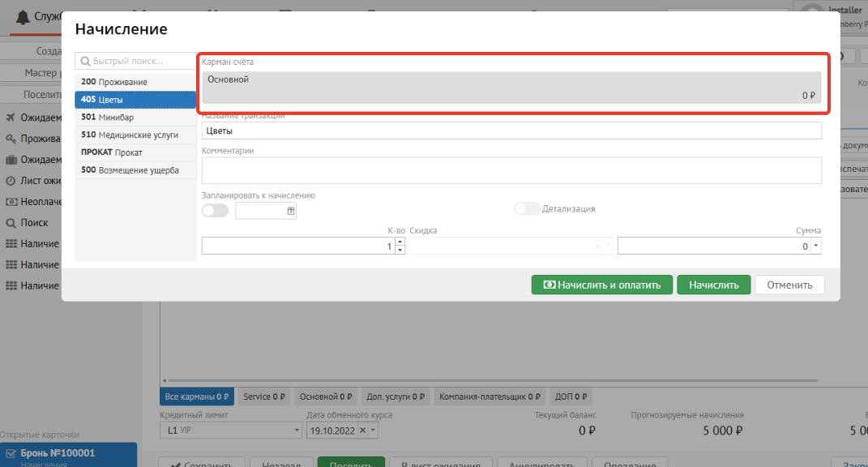Viewport: 868px width, 467px height.
Task: Click the green Начислить button
Action: click(713, 285)
